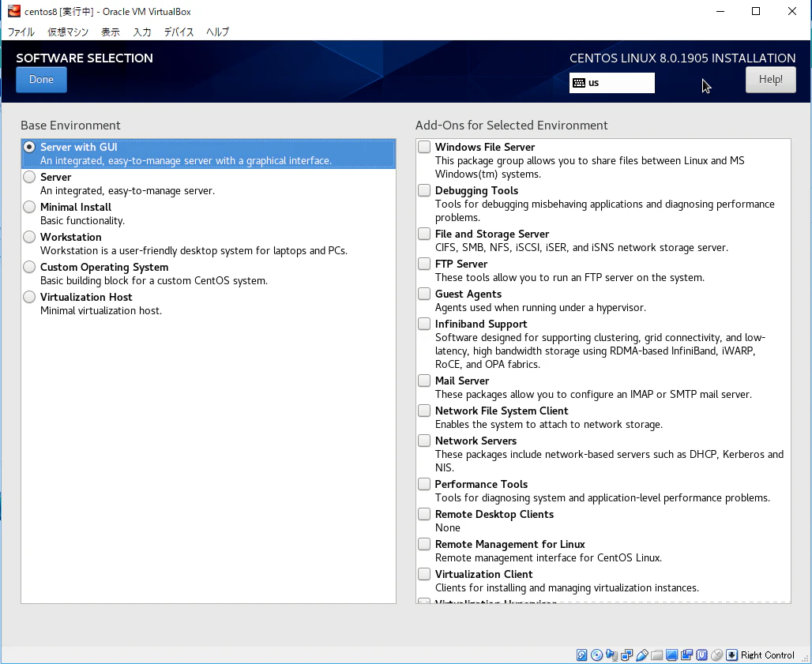Click the video recording status icon
Screen dimensions: 812x664
pos(686,655)
